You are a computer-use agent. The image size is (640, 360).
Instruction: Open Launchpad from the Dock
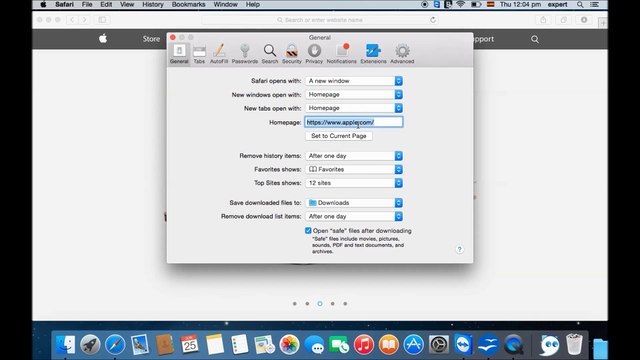pyautogui.click(x=90, y=344)
